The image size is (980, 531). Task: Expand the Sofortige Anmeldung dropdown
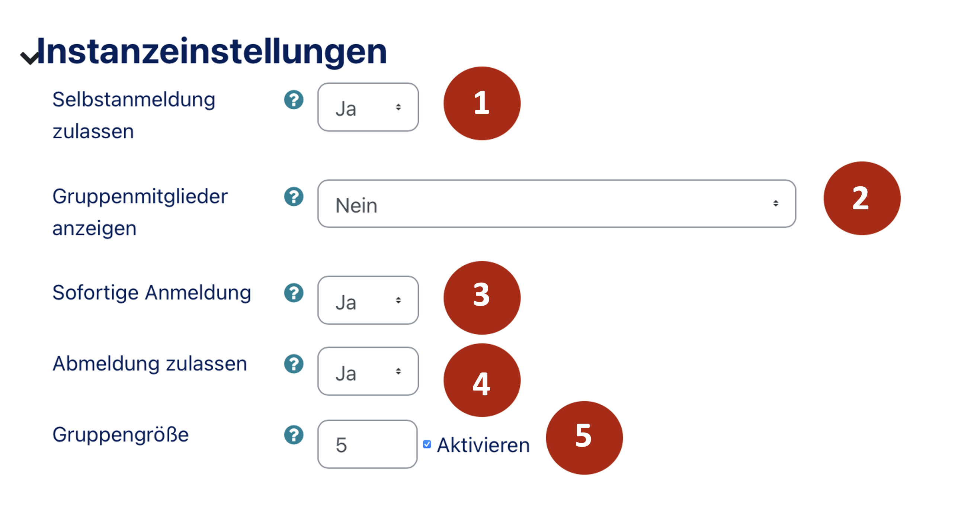tap(368, 300)
